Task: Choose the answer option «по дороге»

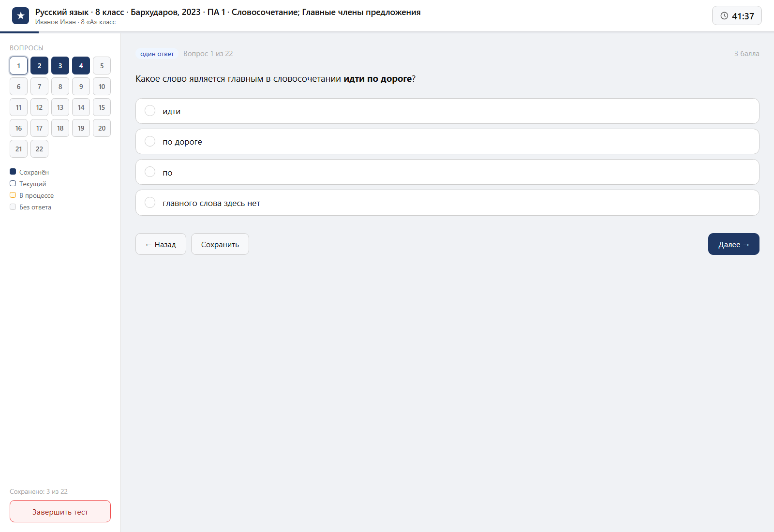Action: (x=447, y=141)
